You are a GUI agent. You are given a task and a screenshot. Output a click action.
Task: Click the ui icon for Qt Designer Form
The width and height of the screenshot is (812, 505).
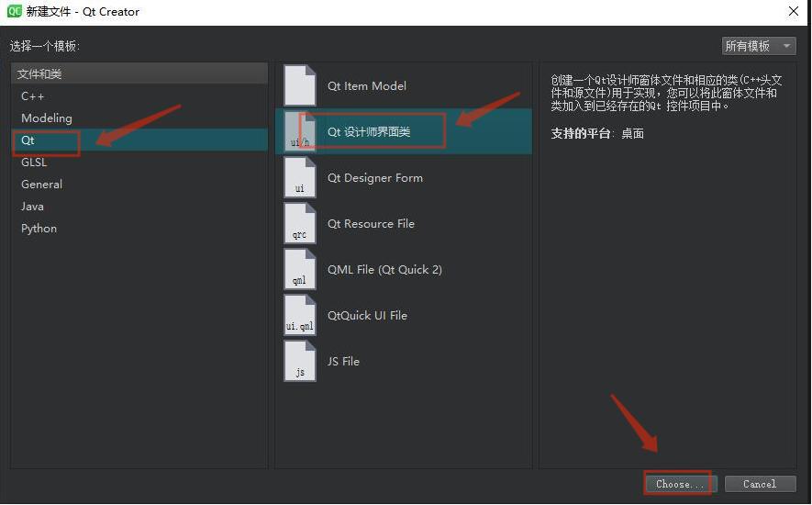(300, 177)
